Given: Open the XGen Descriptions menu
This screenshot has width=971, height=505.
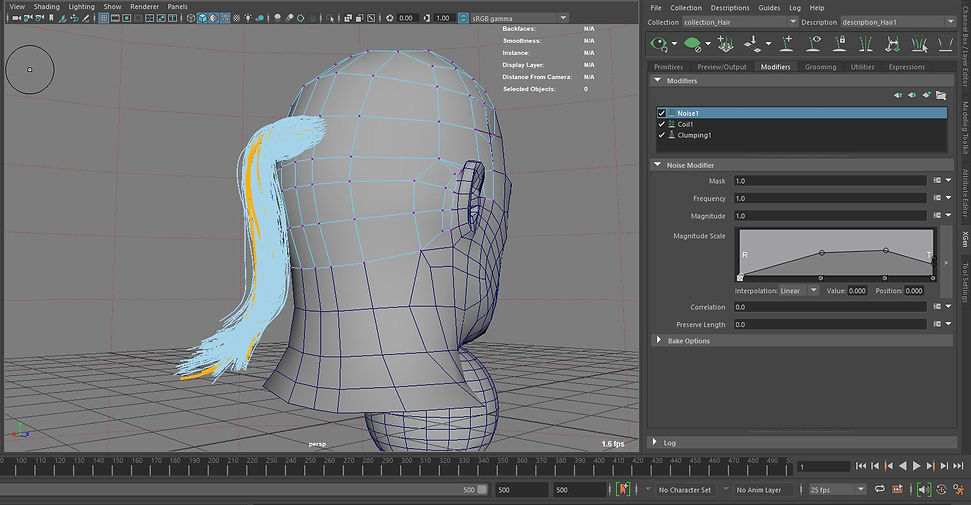Looking at the screenshot, I should pyautogui.click(x=729, y=7).
